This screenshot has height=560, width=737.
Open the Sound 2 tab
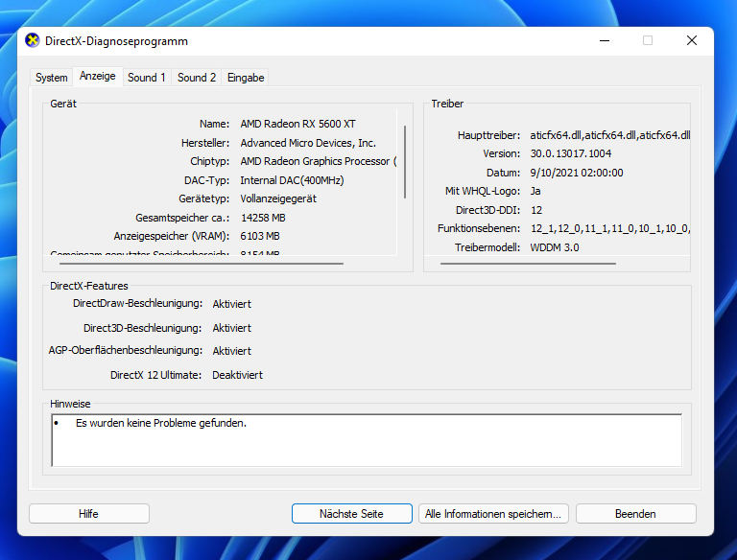(197, 78)
